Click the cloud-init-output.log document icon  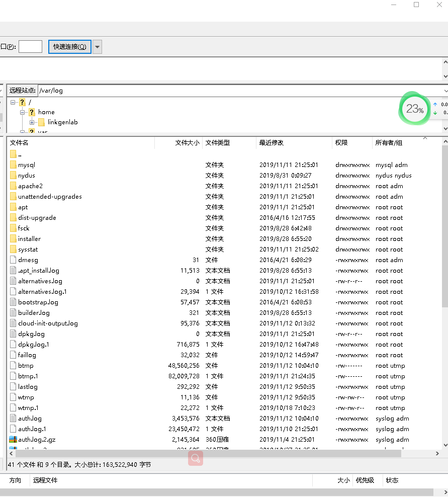point(13,323)
